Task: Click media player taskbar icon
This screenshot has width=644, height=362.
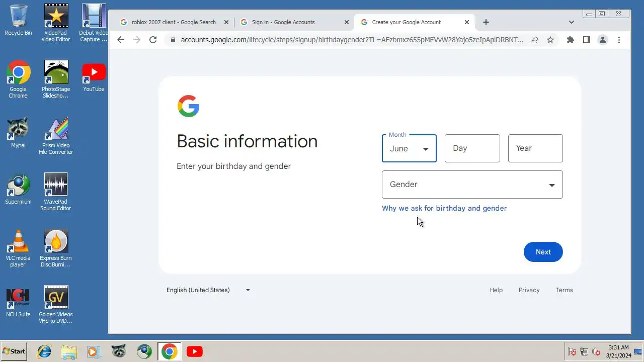Action: 94,351
